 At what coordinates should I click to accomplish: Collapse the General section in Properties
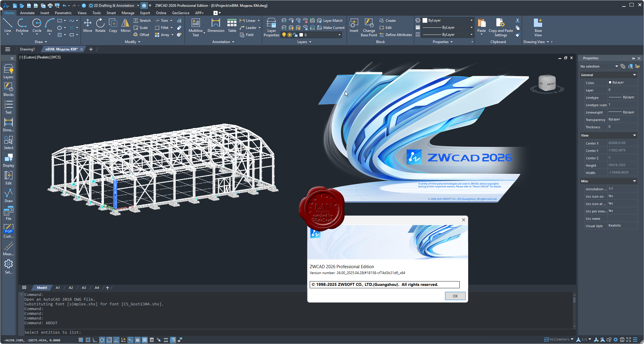(634, 75)
